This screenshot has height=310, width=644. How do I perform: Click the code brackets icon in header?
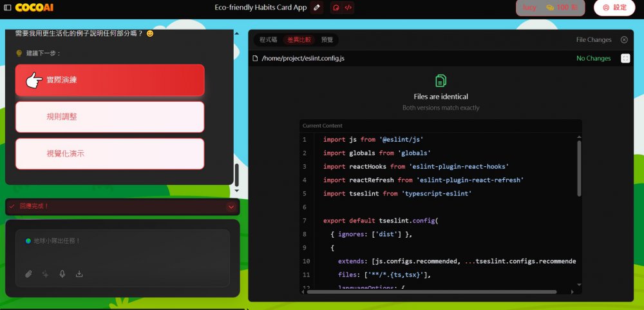tap(348, 8)
